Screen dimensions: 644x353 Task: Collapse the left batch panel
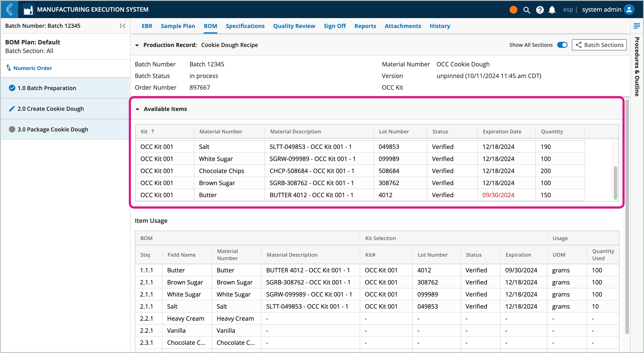[123, 26]
